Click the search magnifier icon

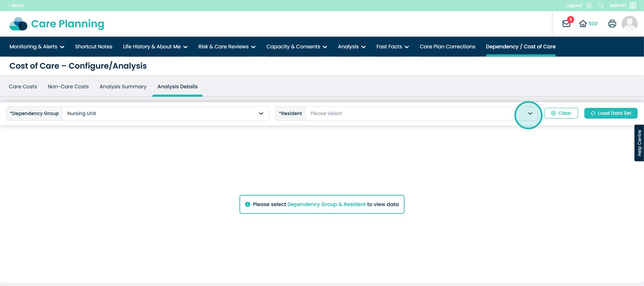(x=601, y=6)
